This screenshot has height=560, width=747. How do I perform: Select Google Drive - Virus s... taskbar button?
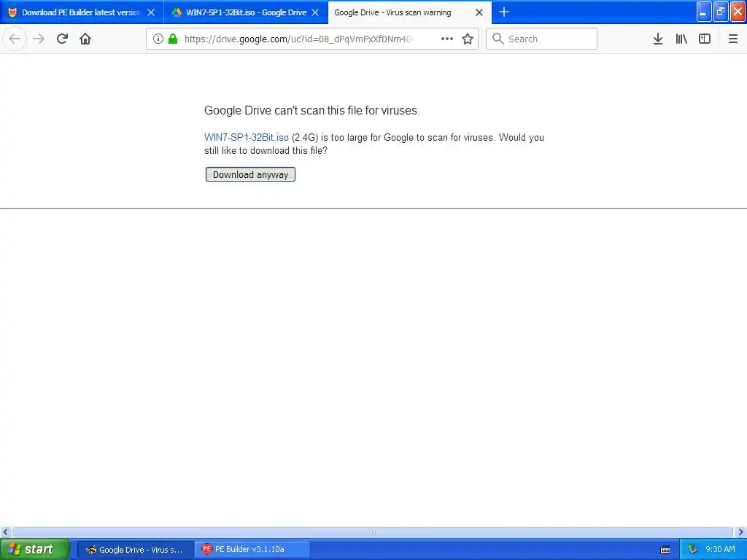pos(135,550)
